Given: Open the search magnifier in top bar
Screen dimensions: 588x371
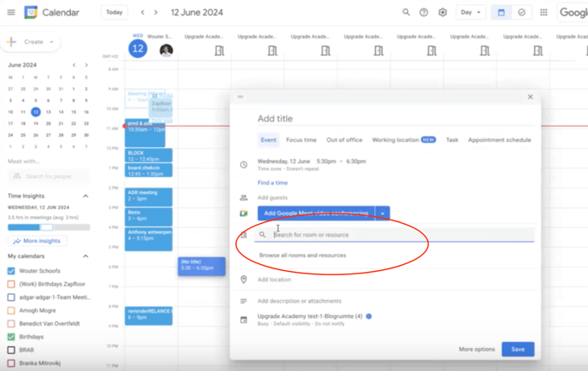Looking at the screenshot, I should [x=406, y=12].
